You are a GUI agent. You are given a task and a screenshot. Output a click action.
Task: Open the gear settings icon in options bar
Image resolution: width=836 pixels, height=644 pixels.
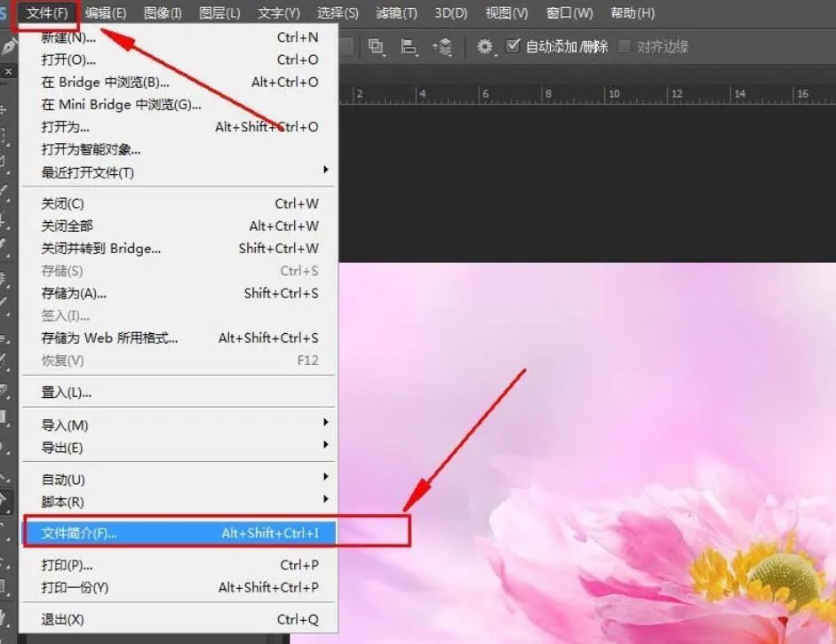click(x=484, y=47)
